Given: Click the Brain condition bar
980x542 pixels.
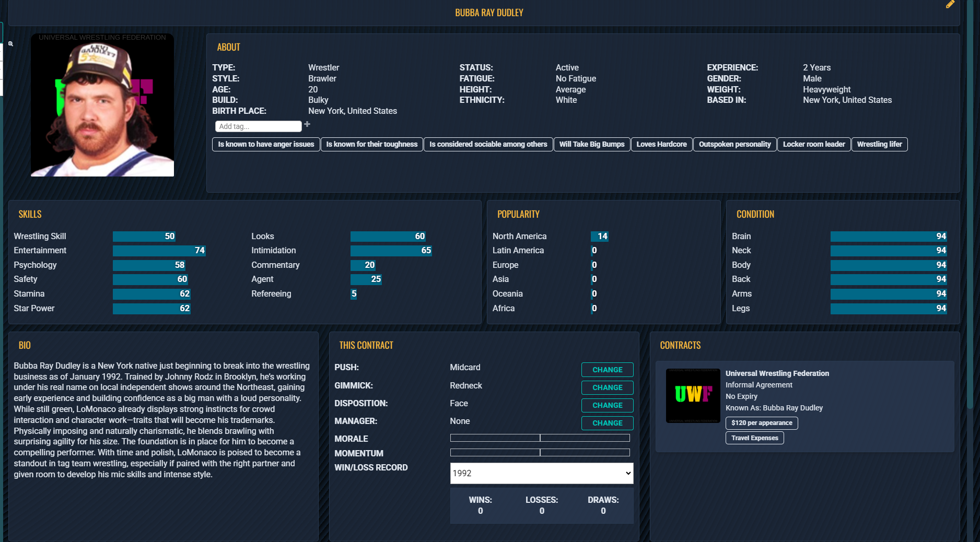Looking at the screenshot, I should (889, 237).
